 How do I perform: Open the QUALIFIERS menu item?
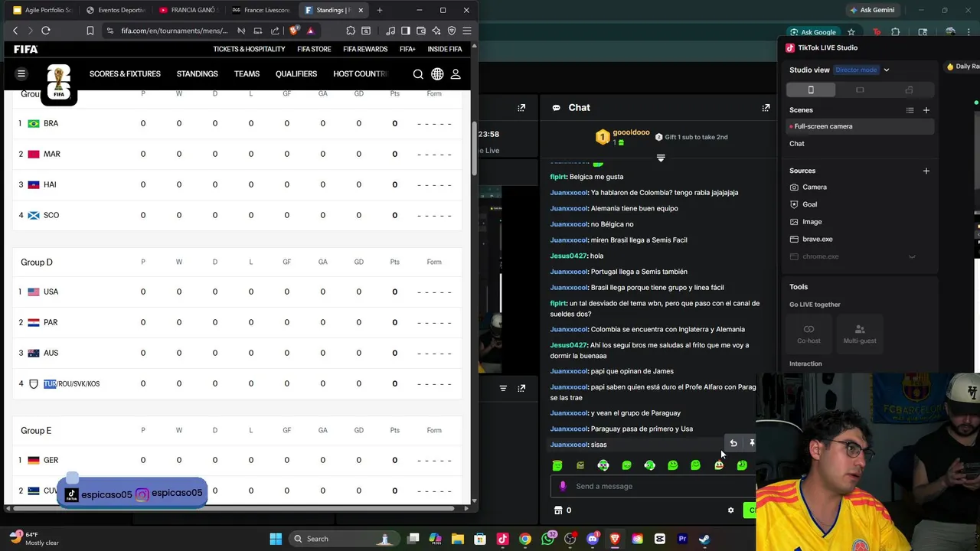296,74
